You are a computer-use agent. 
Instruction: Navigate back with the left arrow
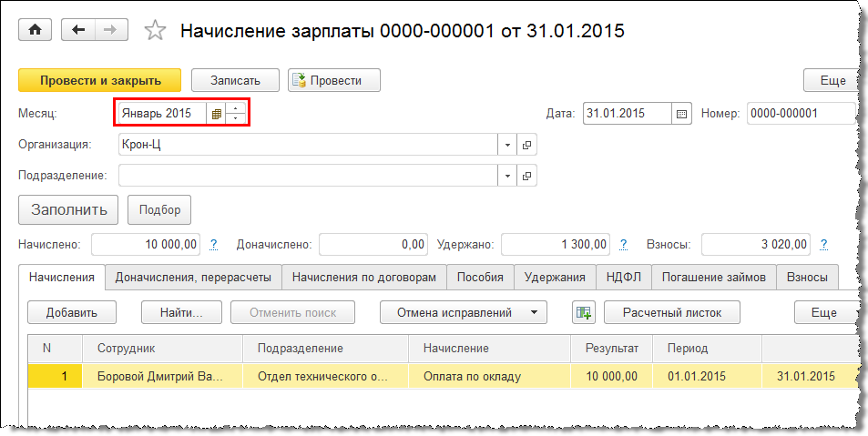(78, 30)
